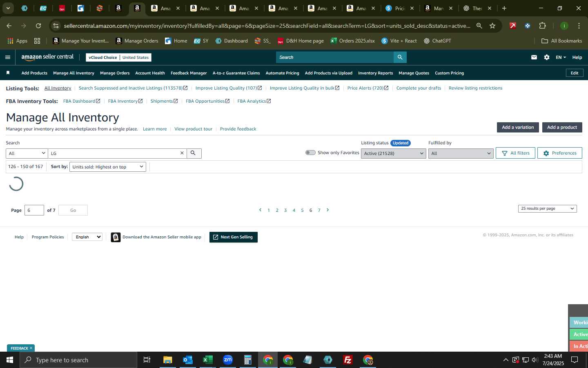Image resolution: width=588 pixels, height=368 pixels.
Task: Open Shipments FBA tool link
Action: click(x=164, y=101)
